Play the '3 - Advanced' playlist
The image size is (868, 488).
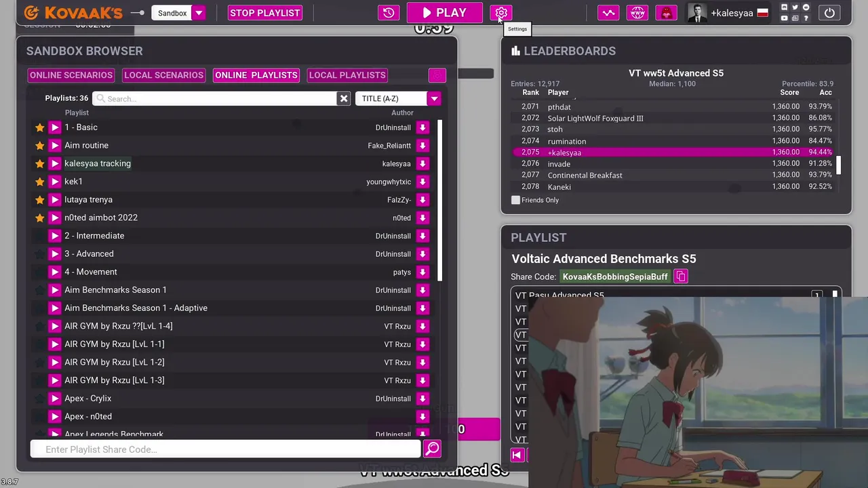point(55,253)
